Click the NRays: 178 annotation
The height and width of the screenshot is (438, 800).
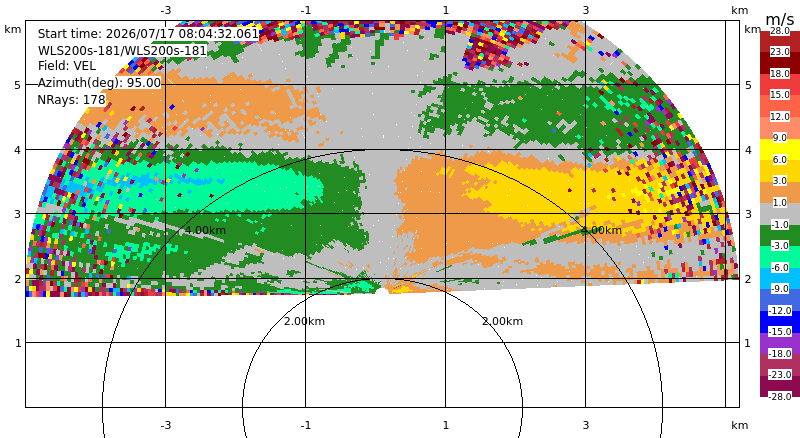click(71, 100)
